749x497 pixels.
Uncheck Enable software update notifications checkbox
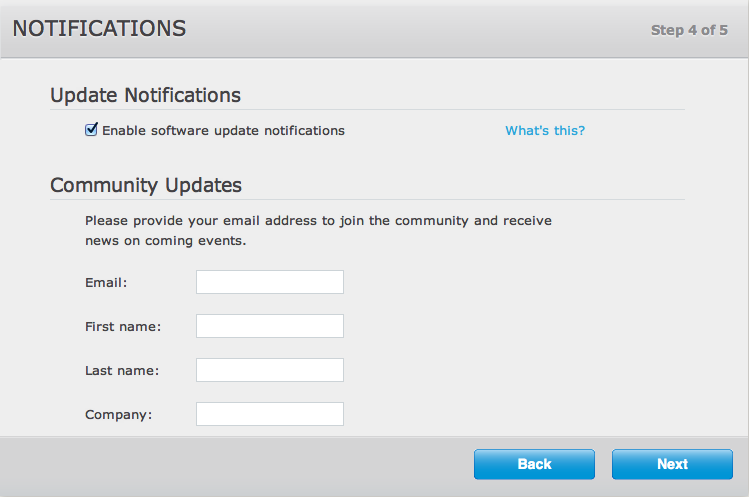pyautogui.click(x=92, y=130)
